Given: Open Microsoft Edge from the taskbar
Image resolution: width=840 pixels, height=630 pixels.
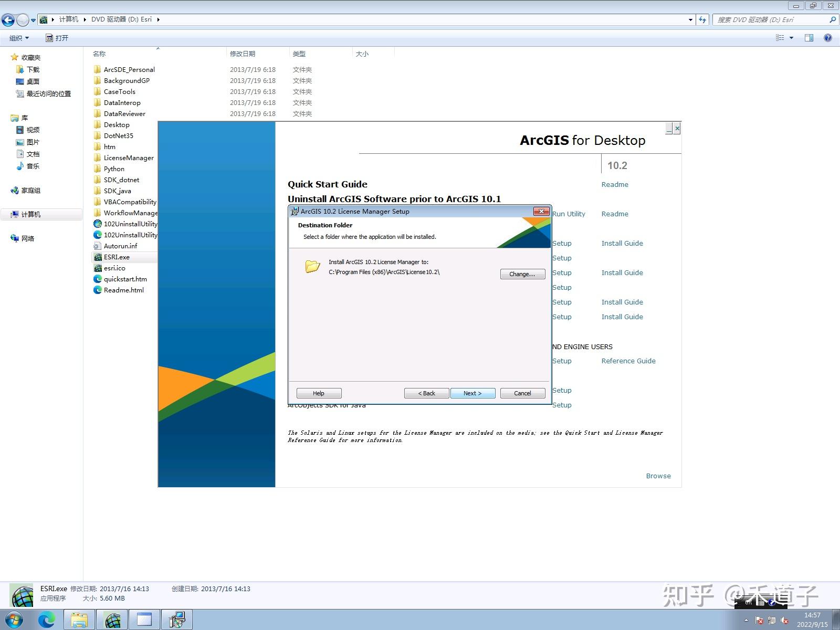Looking at the screenshot, I should pyautogui.click(x=47, y=619).
